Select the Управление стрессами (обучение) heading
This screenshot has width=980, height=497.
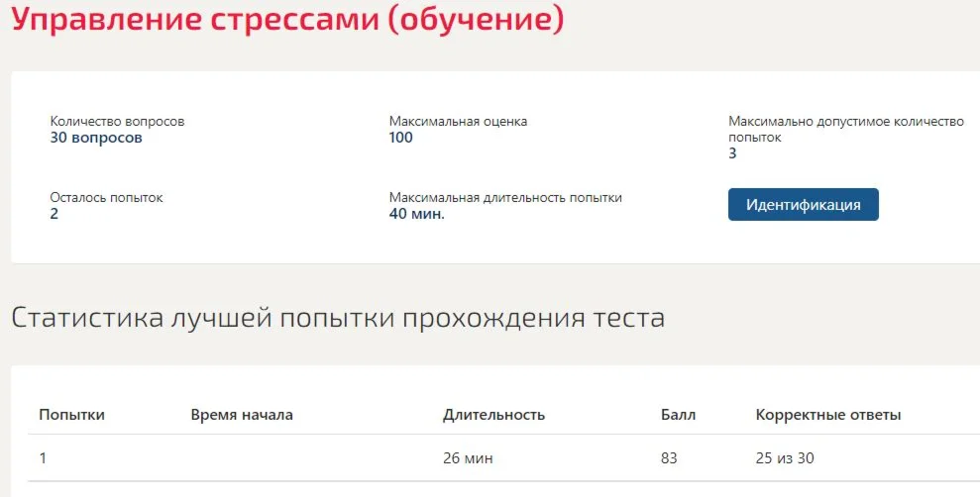[x=287, y=19]
